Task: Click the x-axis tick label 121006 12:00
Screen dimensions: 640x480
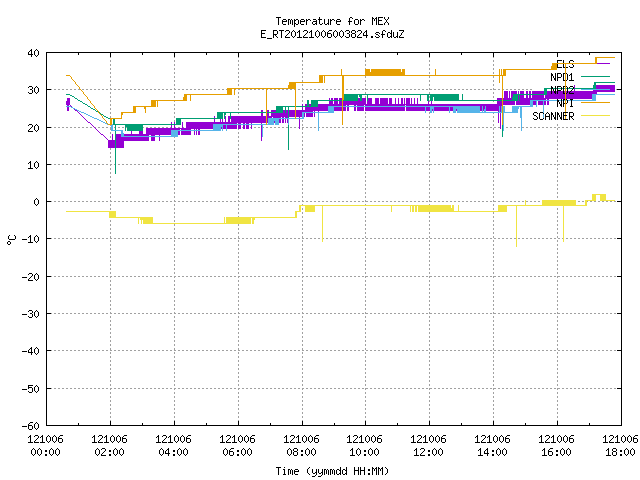Action: click(428, 446)
